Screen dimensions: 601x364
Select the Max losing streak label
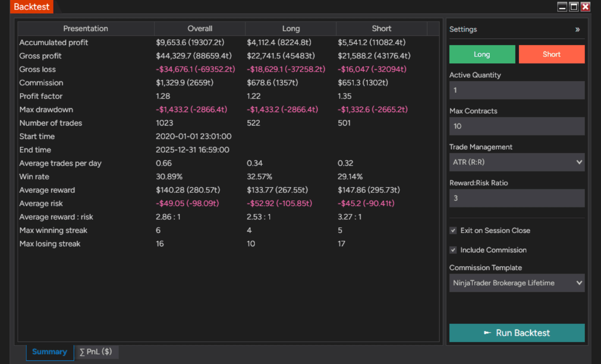click(x=50, y=244)
